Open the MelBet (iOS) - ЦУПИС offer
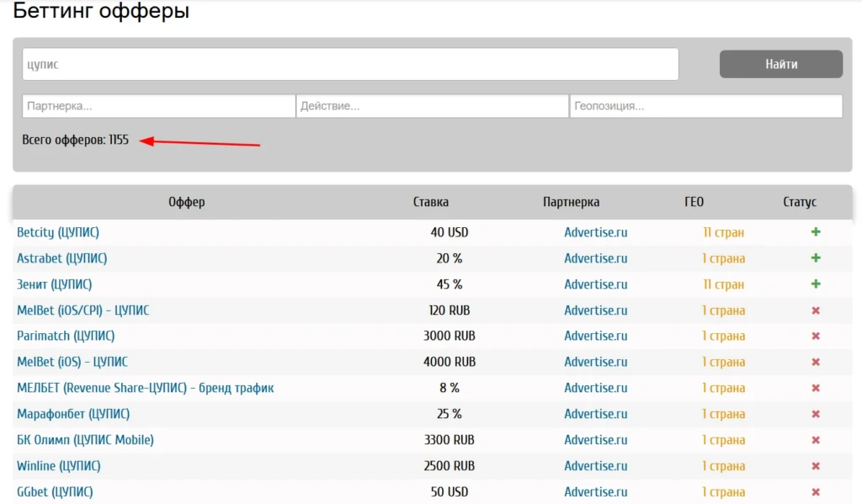 coord(72,362)
